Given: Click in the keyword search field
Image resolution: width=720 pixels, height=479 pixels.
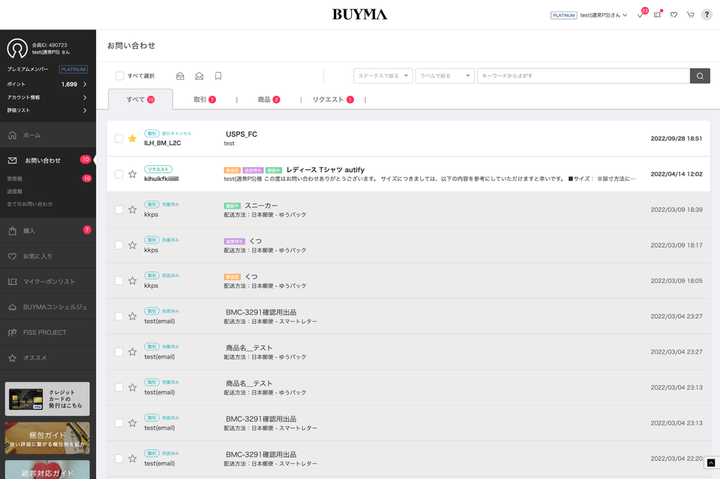Looking at the screenshot, I should (583, 76).
